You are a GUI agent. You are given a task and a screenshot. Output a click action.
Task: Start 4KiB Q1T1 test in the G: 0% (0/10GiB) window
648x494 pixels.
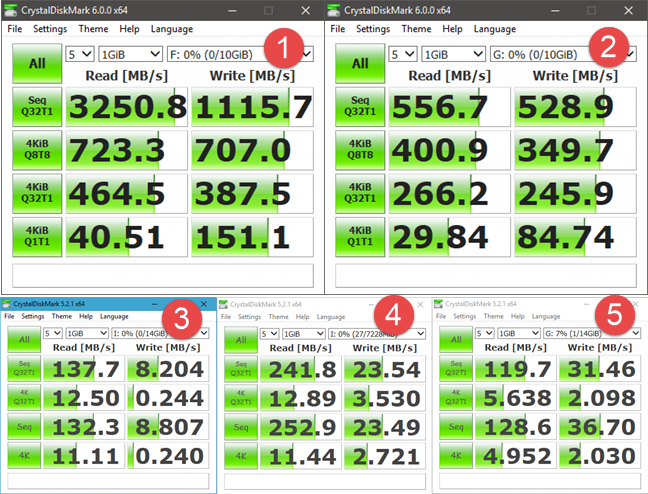(360, 237)
